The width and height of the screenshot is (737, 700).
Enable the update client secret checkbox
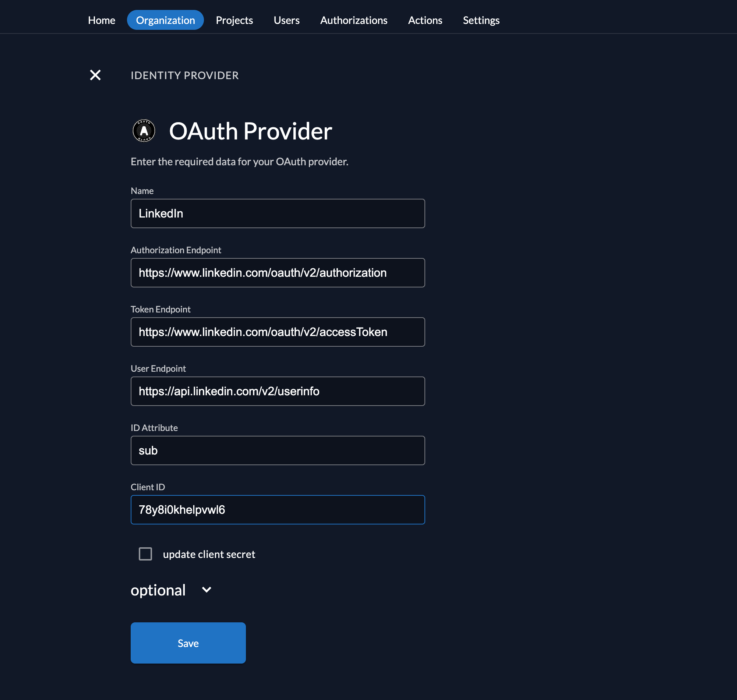(145, 554)
